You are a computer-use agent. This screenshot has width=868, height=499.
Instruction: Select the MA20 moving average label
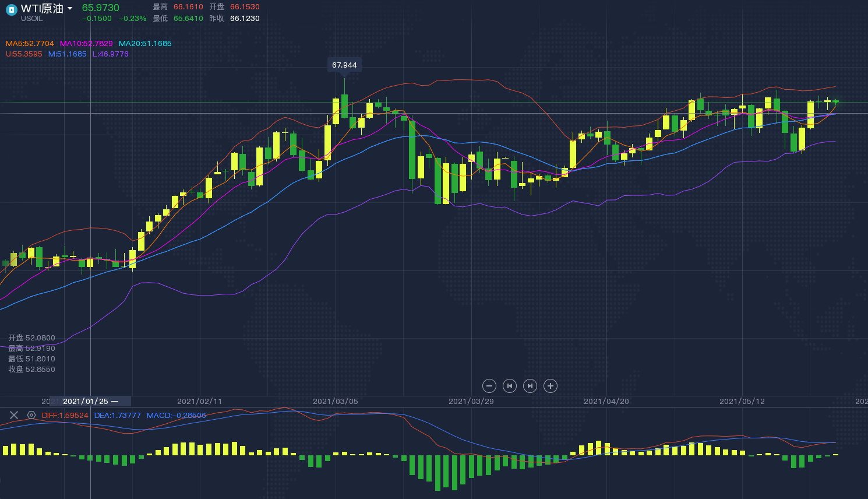[145, 44]
